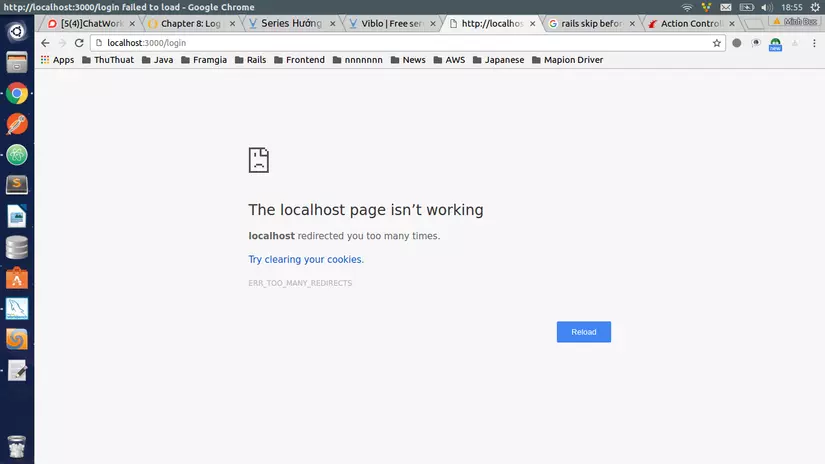Expand the Java bookmark folder
825x464 pixels.
(x=157, y=60)
